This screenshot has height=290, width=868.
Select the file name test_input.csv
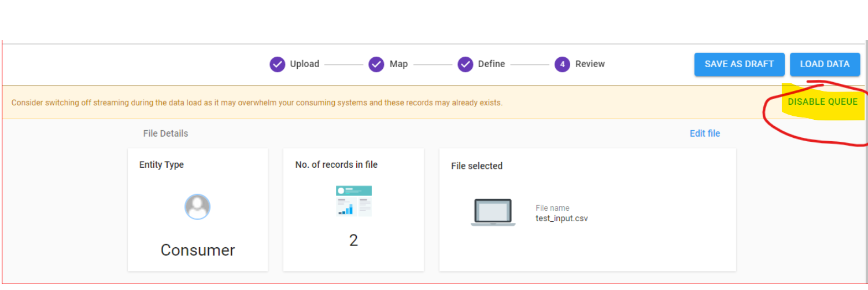(562, 218)
